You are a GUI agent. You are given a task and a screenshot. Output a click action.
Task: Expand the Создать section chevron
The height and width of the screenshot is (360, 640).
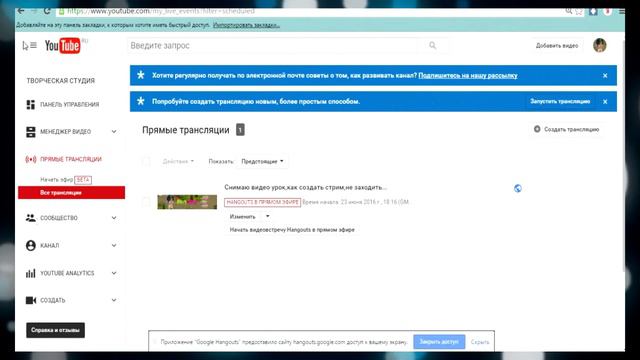[114, 300]
